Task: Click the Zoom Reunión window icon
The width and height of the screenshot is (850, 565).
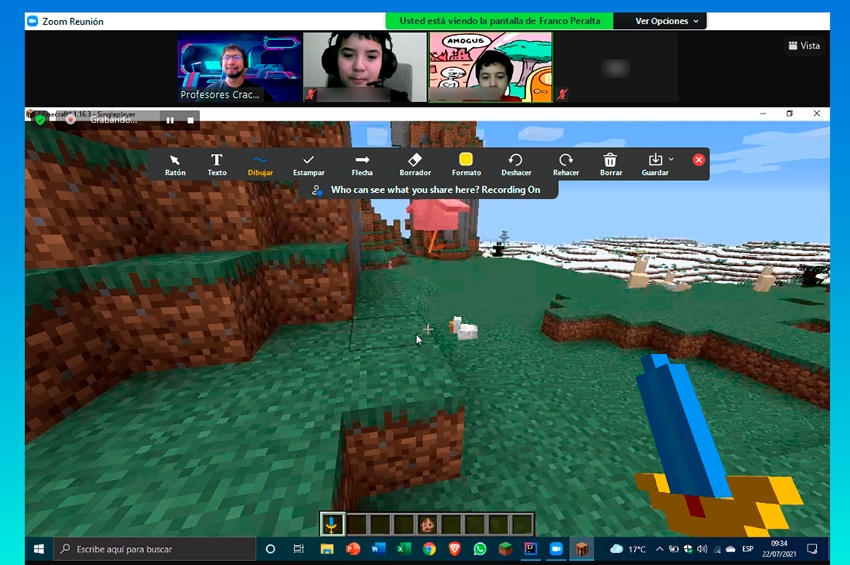Action: [32, 21]
